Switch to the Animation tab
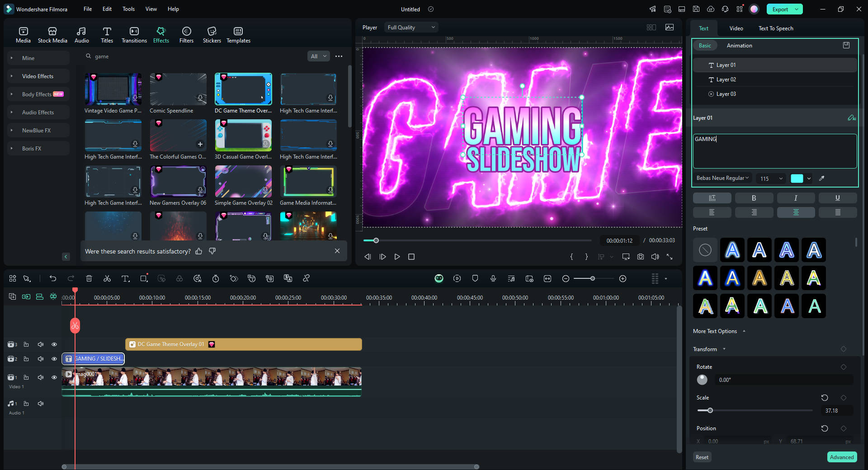 (x=740, y=46)
